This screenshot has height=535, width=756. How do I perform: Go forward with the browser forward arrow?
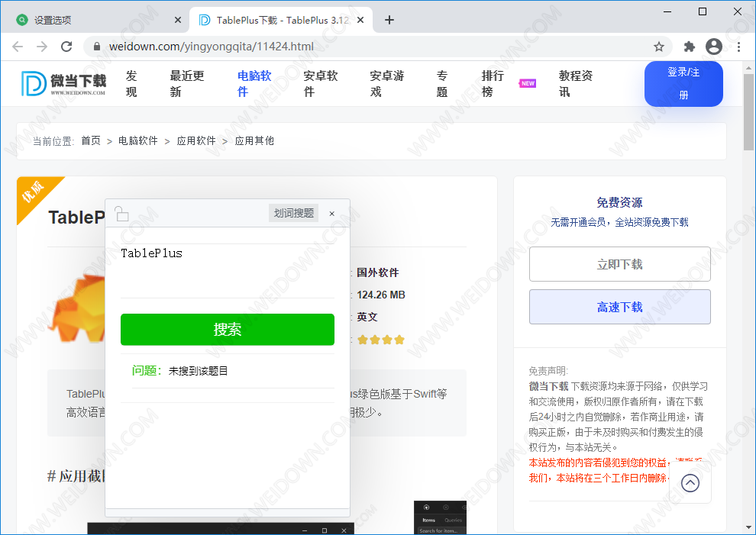(42, 47)
